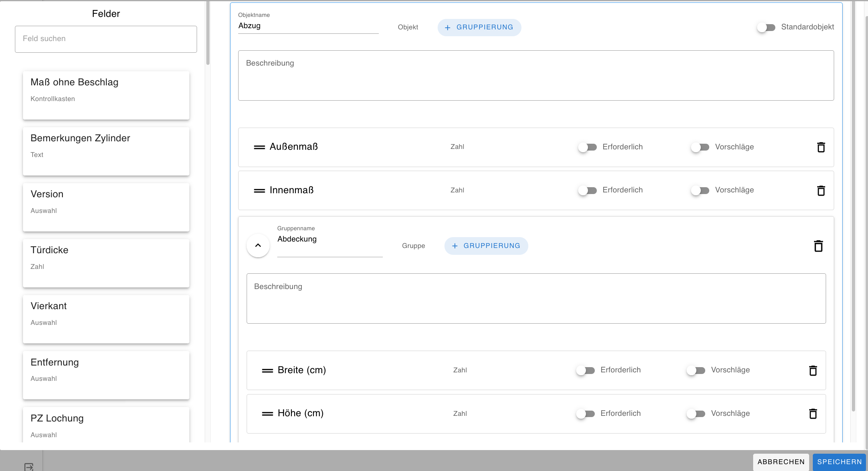Click the Abbrechen button

tap(781, 462)
